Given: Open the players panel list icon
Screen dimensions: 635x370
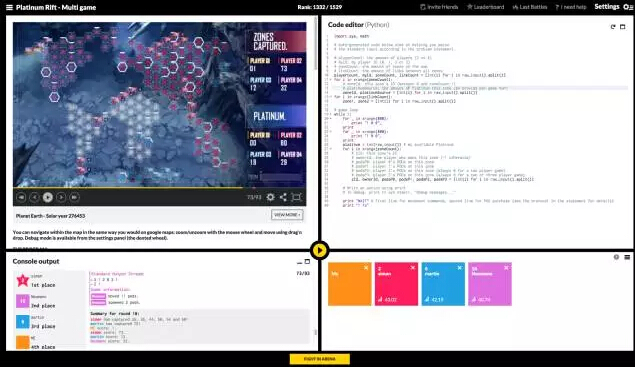Looking at the screenshot, I should tap(627, 257).
